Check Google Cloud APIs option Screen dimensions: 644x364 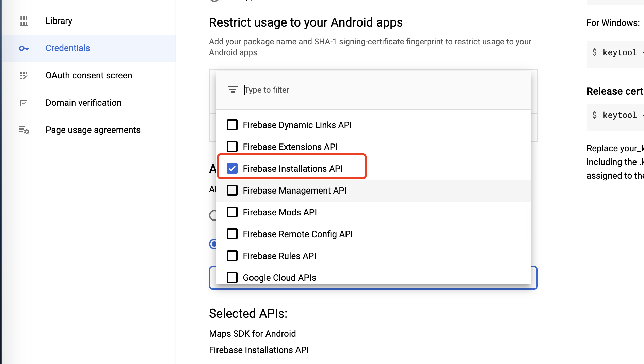pos(232,278)
